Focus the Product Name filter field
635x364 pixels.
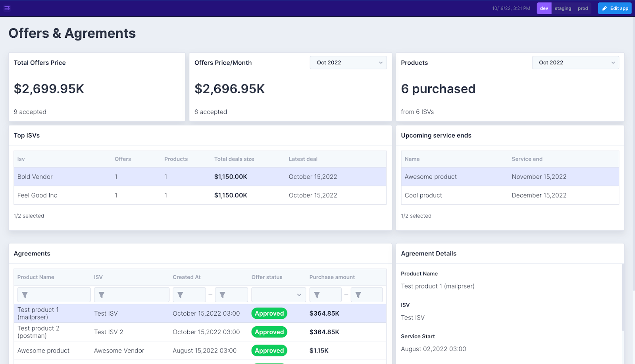[x=54, y=295]
